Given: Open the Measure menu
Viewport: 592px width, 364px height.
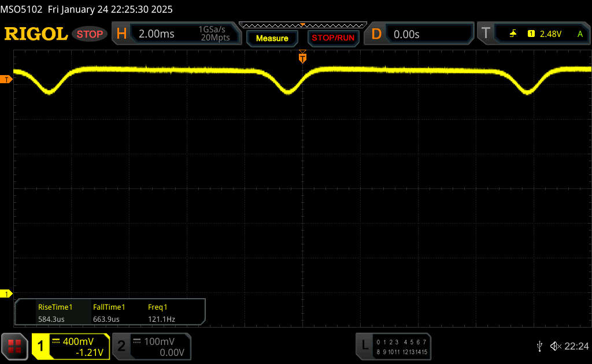Looking at the screenshot, I should tap(272, 38).
